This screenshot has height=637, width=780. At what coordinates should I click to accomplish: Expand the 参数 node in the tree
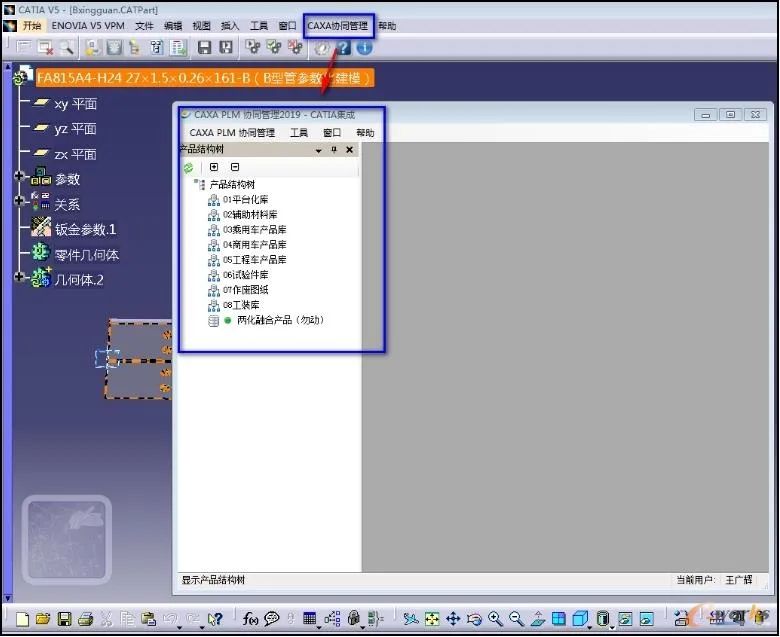tap(19, 176)
